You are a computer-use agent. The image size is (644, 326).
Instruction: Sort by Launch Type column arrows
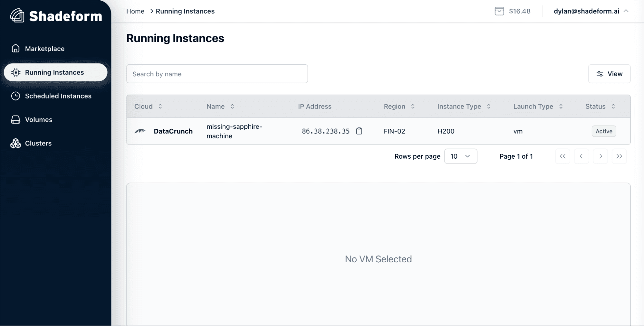click(x=561, y=107)
